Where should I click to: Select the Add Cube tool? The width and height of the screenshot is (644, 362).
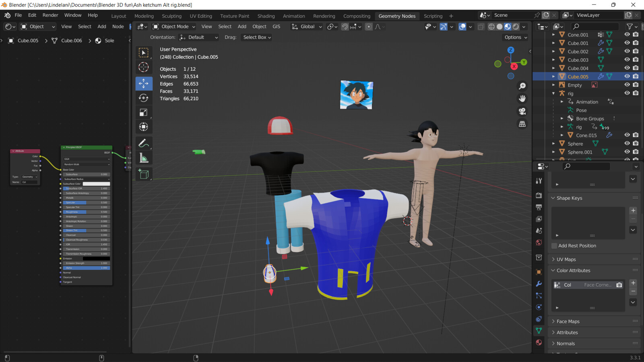point(144,174)
